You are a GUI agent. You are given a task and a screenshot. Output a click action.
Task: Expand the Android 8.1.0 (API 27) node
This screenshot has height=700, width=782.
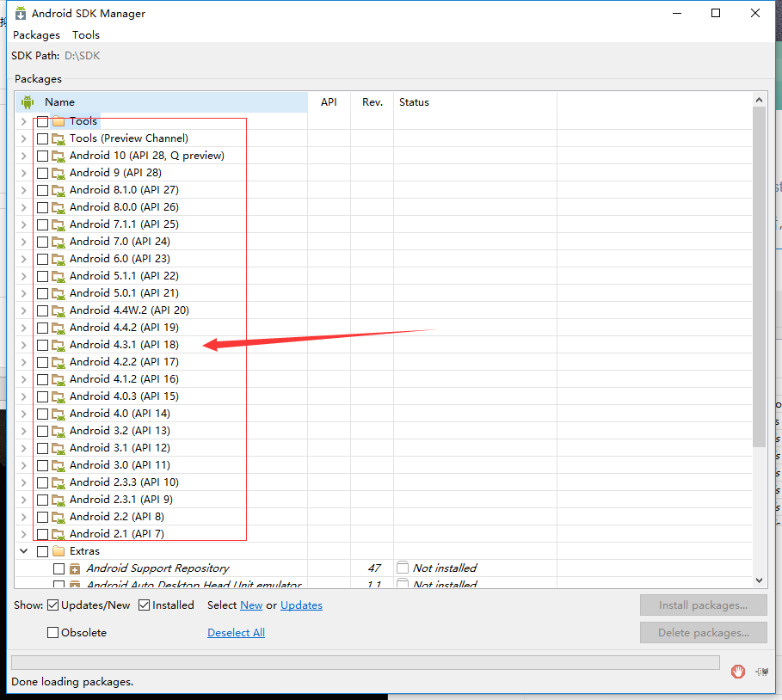click(23, 190)
